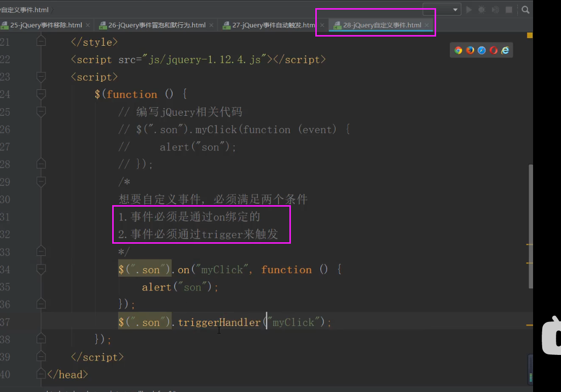Viewport: 561px width, 392px height.
Task: Click the yellow inspection status indicator square
Action: (530, 35)
